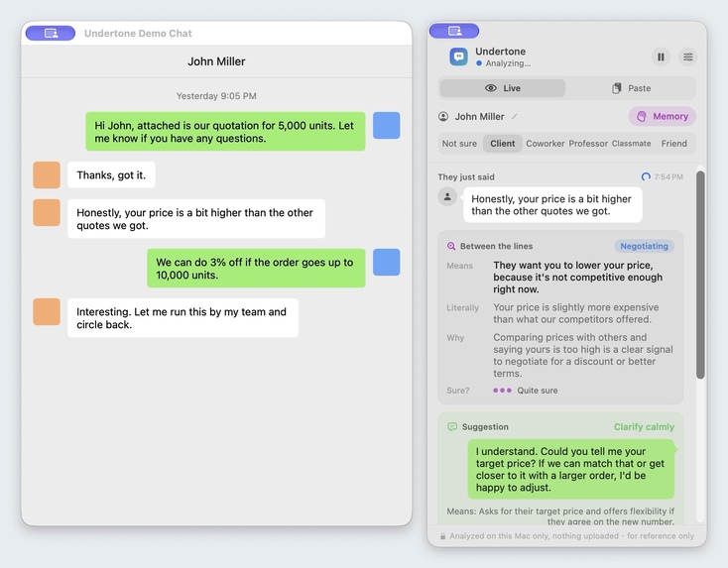This screenshot has height=568, width=728.
Task: Select the Classmate relationship option
Action: tap(631, 144)
